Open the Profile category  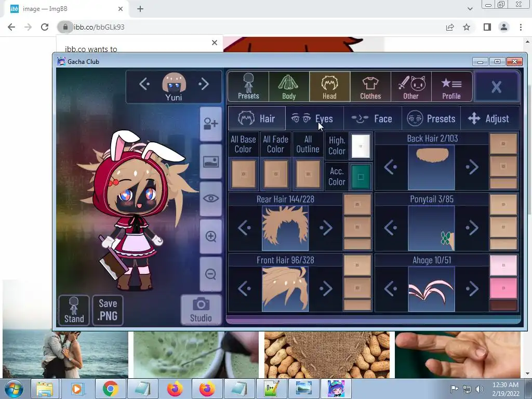pos(451,87)
